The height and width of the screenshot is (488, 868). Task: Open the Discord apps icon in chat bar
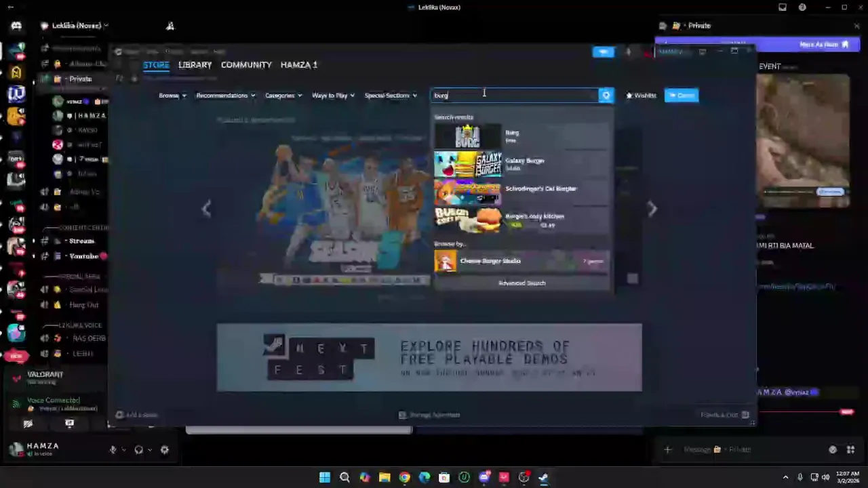coord(851,449)
